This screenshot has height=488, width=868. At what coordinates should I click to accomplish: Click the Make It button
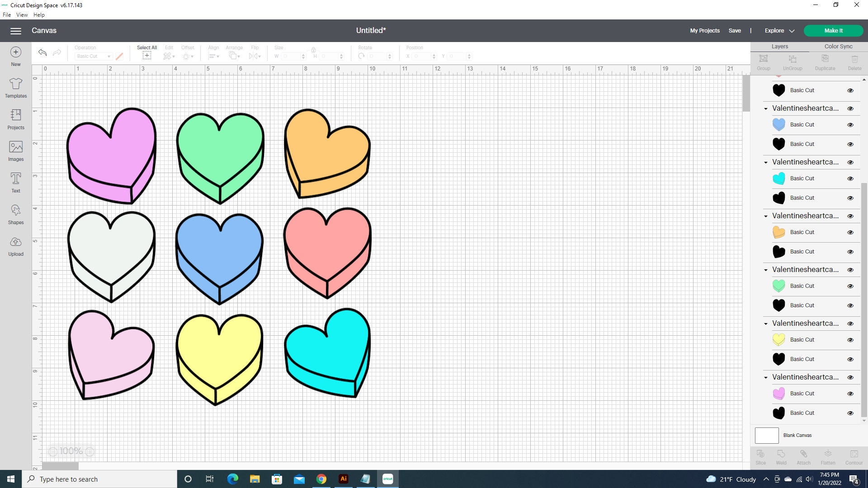point(833,30)
